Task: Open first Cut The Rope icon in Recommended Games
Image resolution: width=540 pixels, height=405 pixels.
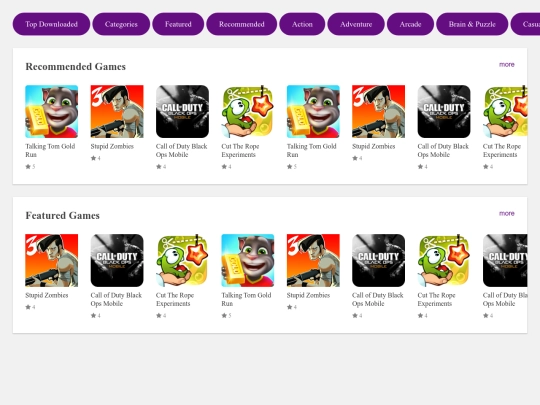Action: (x=248, y=112)
